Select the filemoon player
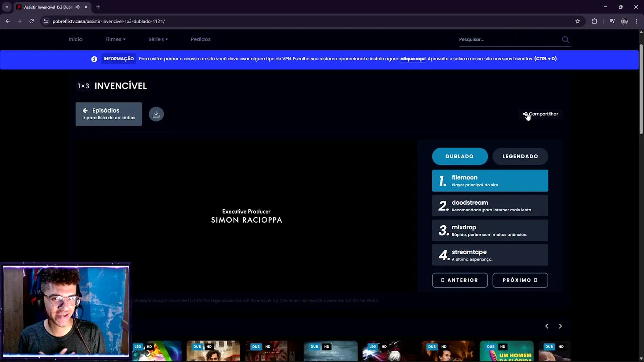Screen dimensions: 644x362 (490, 181)
